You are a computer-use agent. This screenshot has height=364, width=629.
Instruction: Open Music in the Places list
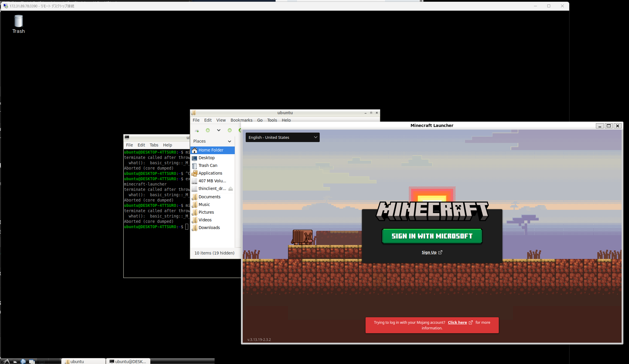click(213, 204)
